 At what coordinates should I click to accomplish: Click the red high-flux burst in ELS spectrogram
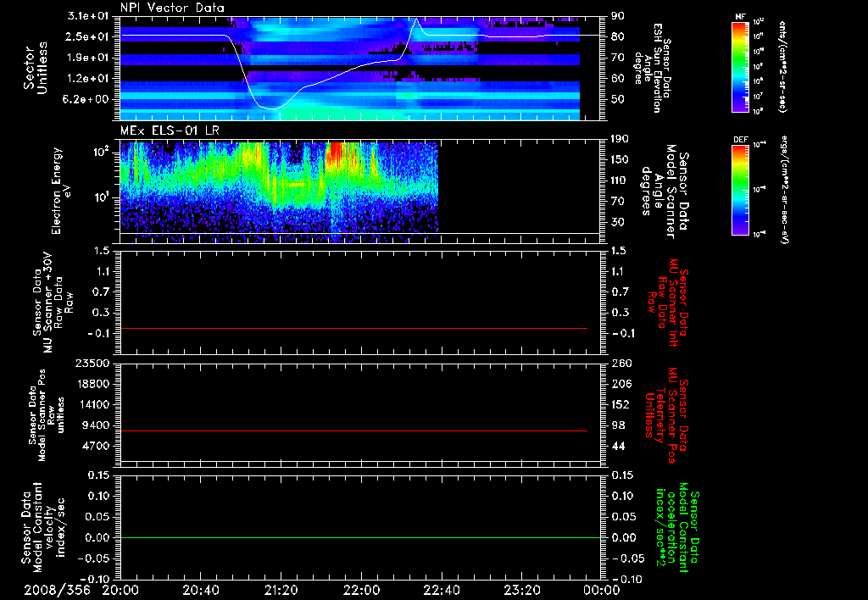point(336,153)
